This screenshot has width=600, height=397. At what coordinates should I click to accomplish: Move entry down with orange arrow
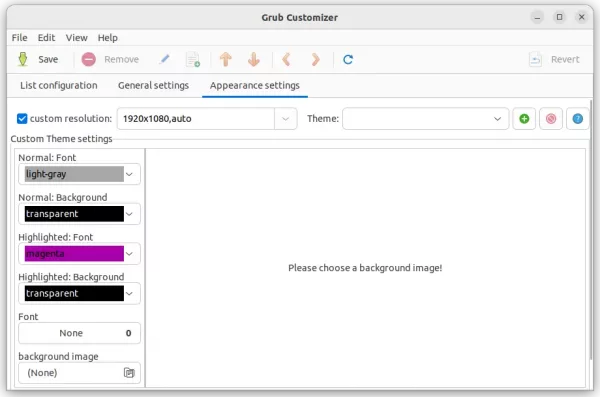254,59
